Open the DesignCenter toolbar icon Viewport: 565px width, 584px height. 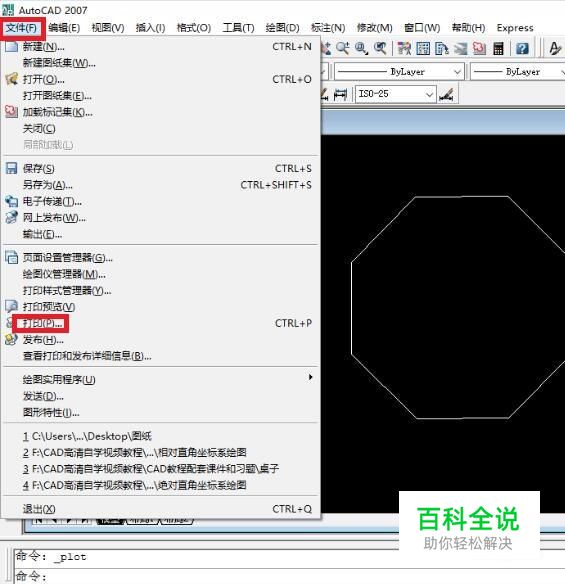tap(423, 48)
